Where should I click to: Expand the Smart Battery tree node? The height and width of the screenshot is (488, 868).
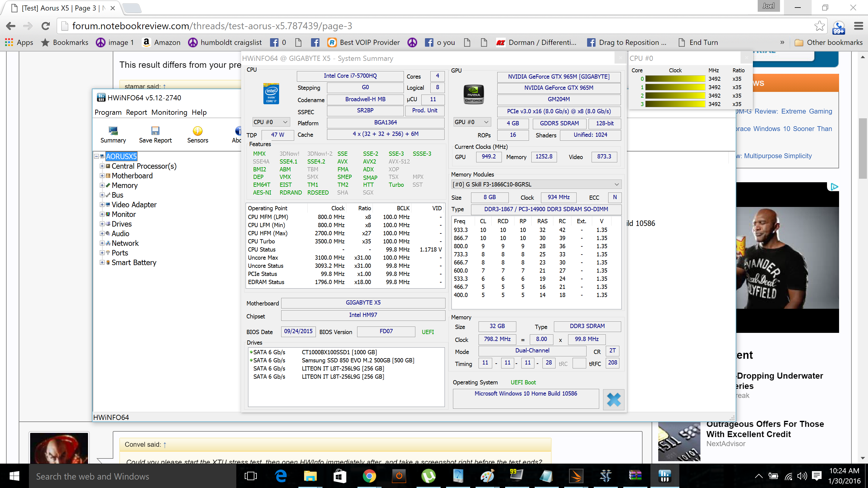(x=102, y=262)
